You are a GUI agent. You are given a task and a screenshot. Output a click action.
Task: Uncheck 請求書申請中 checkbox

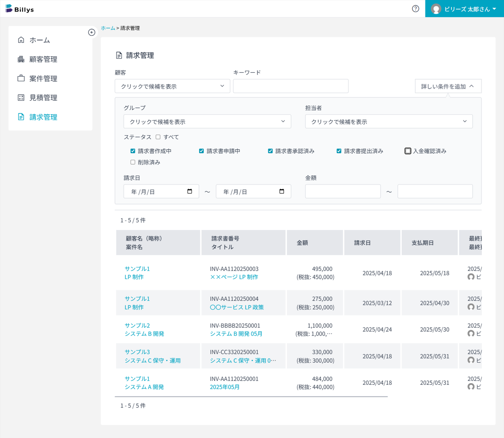pyautogui.click(x=201, y=151)
